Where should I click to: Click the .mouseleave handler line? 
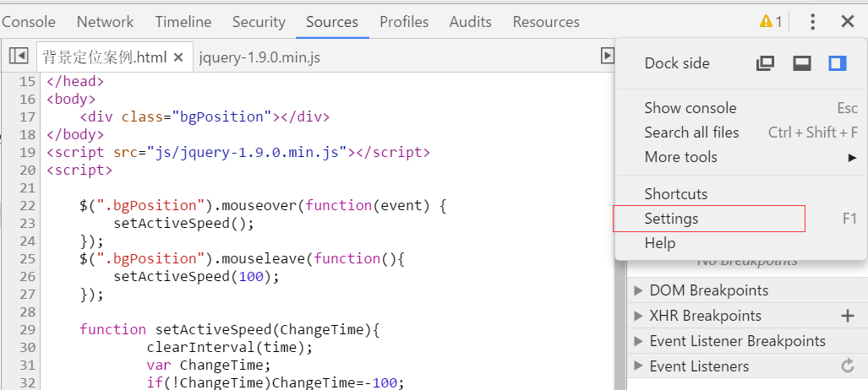pos(242,259)
